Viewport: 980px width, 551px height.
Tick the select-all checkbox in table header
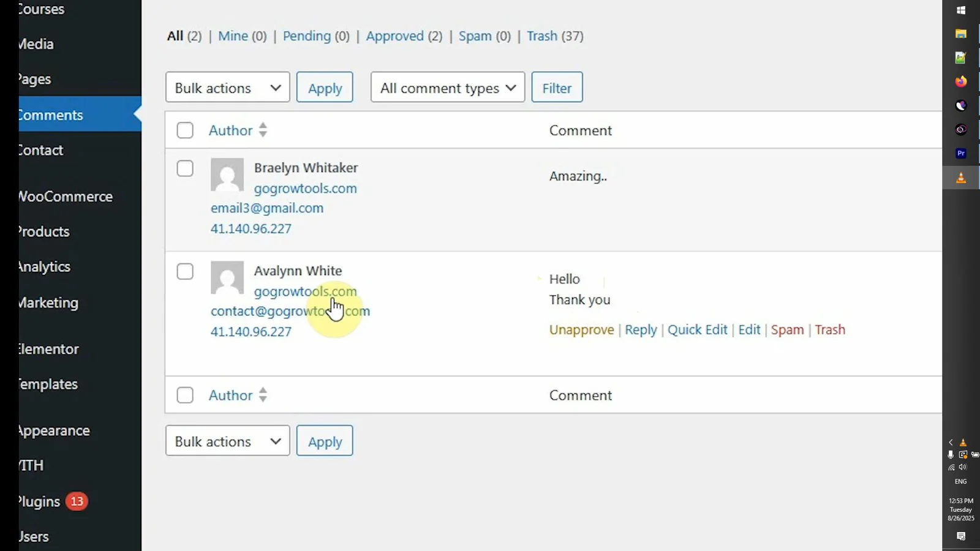[x=185, y=130]
